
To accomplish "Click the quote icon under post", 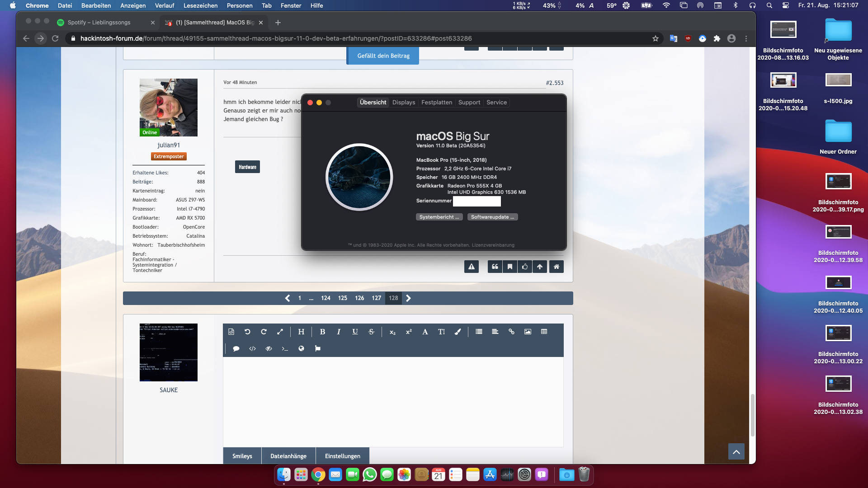I will pos(495,267).
